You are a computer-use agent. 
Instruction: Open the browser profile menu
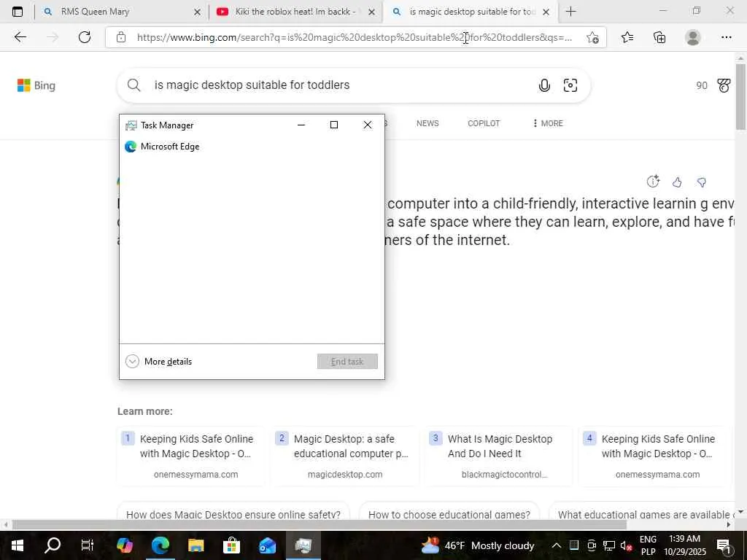point(693,37)
